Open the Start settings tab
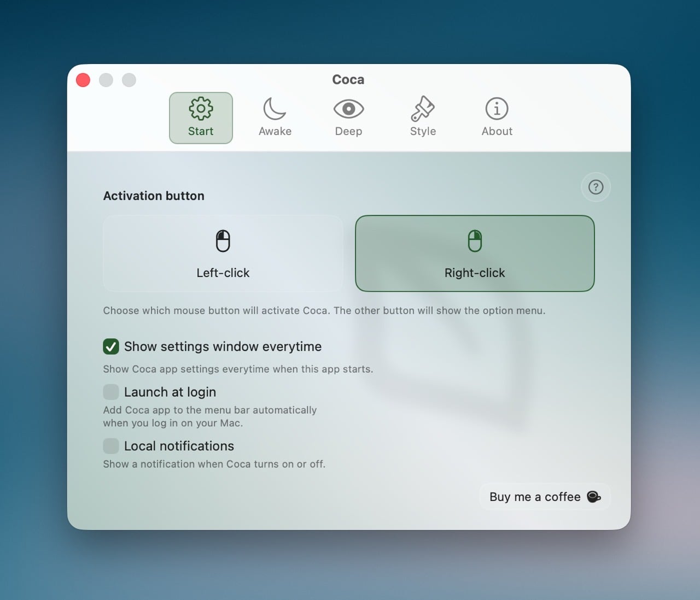 point(201,118)
